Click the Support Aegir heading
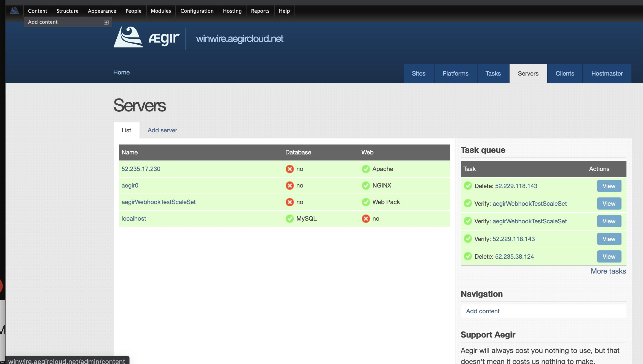 488,335
